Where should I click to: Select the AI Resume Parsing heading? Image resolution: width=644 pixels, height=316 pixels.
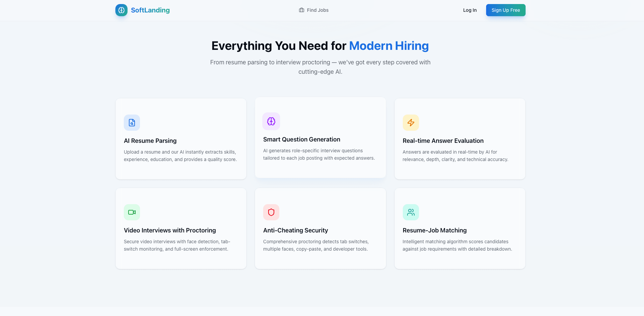tap(150, 141)
